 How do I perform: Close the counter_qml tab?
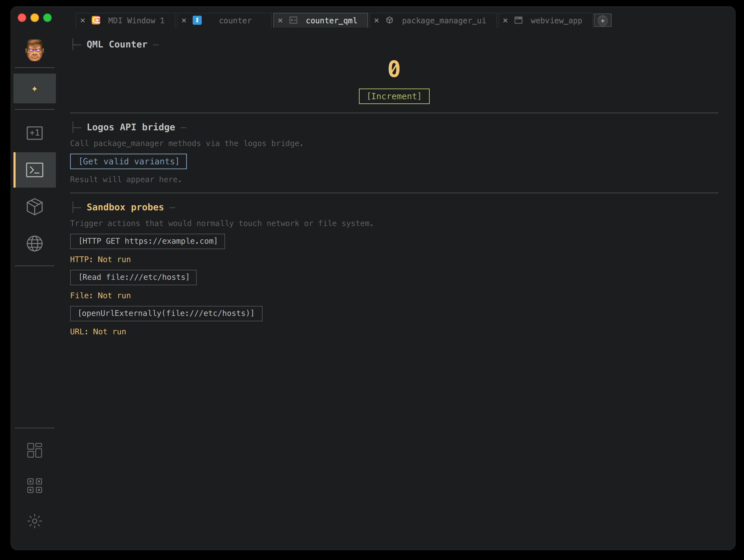point(280,21)
